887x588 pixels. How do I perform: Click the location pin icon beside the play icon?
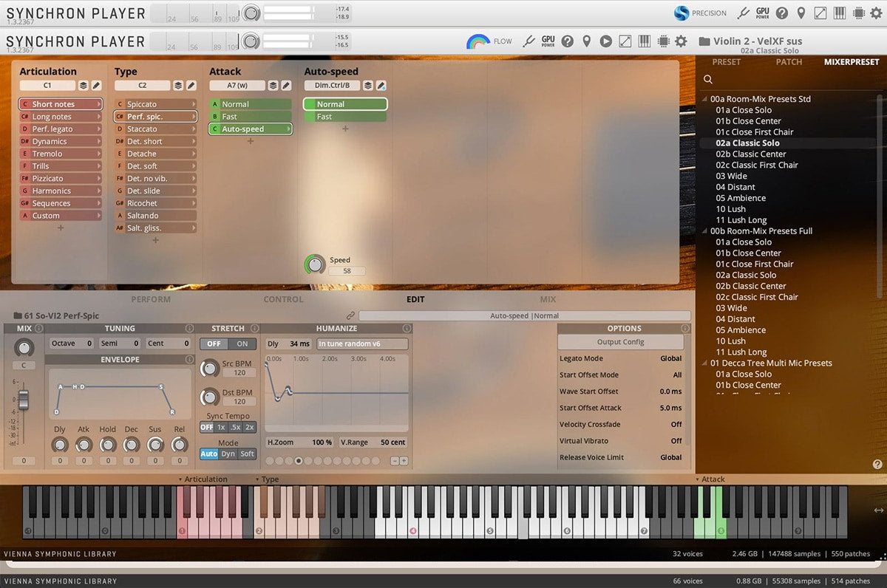click(586, 41)
